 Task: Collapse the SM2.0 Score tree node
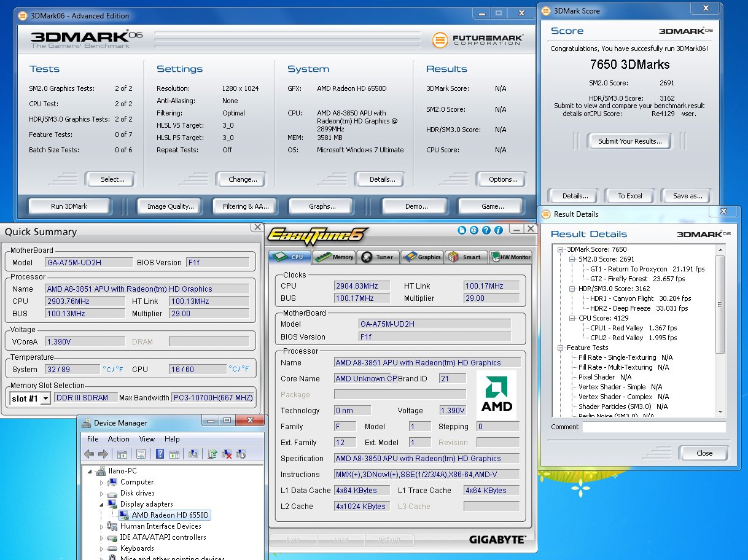[x=573, y=259]
